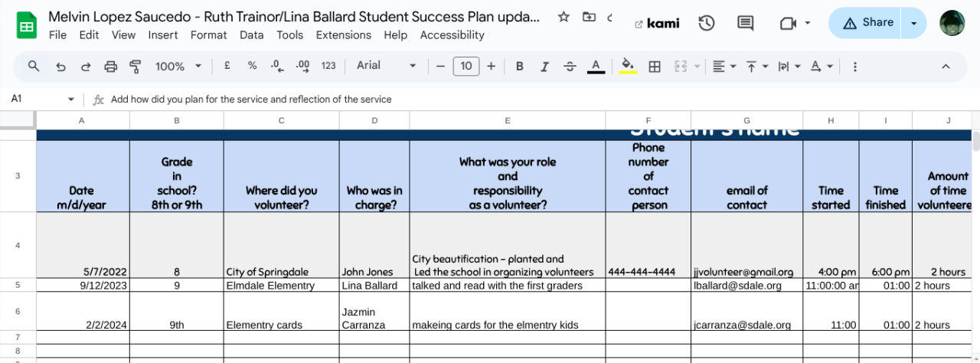Toggle bold formatting

tap(519, 67)
